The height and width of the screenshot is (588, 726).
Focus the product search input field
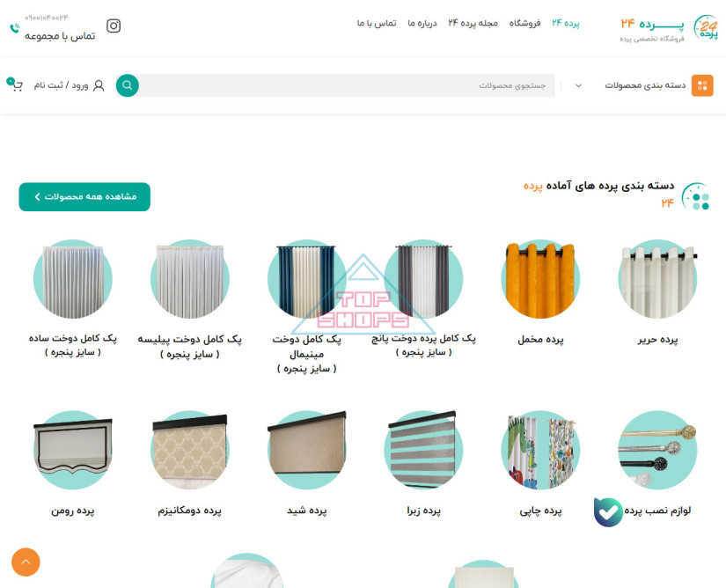tap(347, 85)
